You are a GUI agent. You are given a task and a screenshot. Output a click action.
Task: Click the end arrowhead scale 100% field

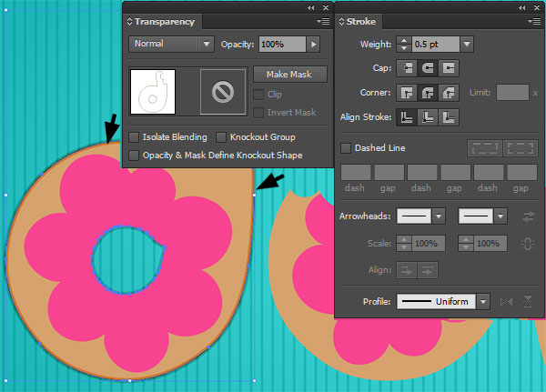pos(490,244)
